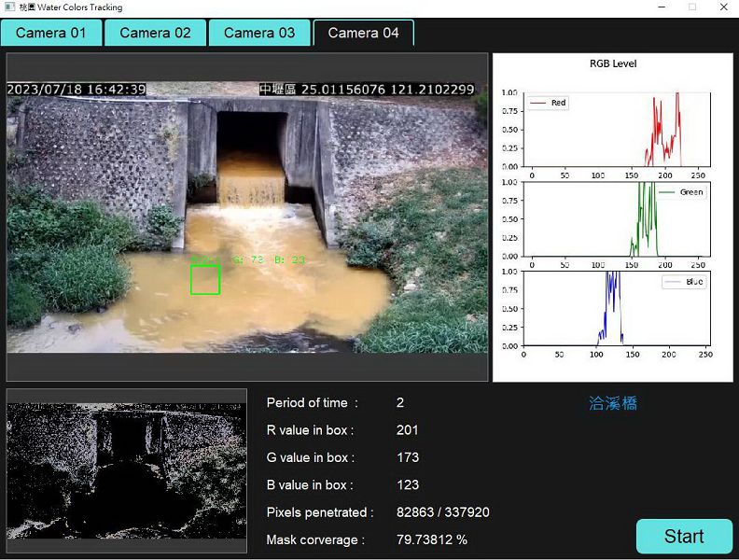Viewport: 739px width, 560px height.
Task: Open the Camera 02 tab
Action: [155, 33]
